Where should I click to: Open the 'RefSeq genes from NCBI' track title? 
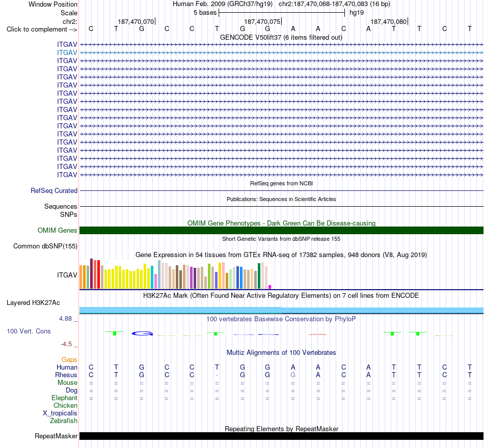click(281, 183)
